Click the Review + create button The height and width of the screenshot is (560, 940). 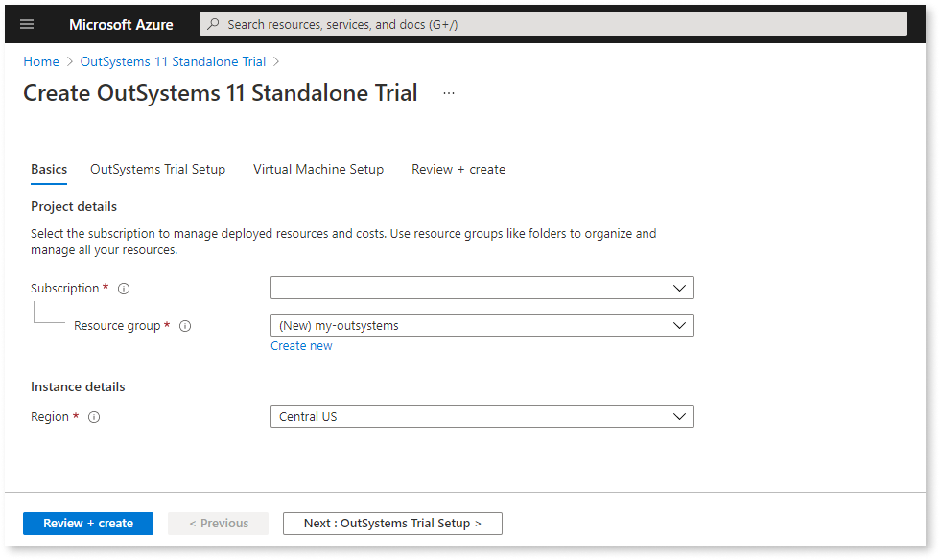(x=87, y=523)
